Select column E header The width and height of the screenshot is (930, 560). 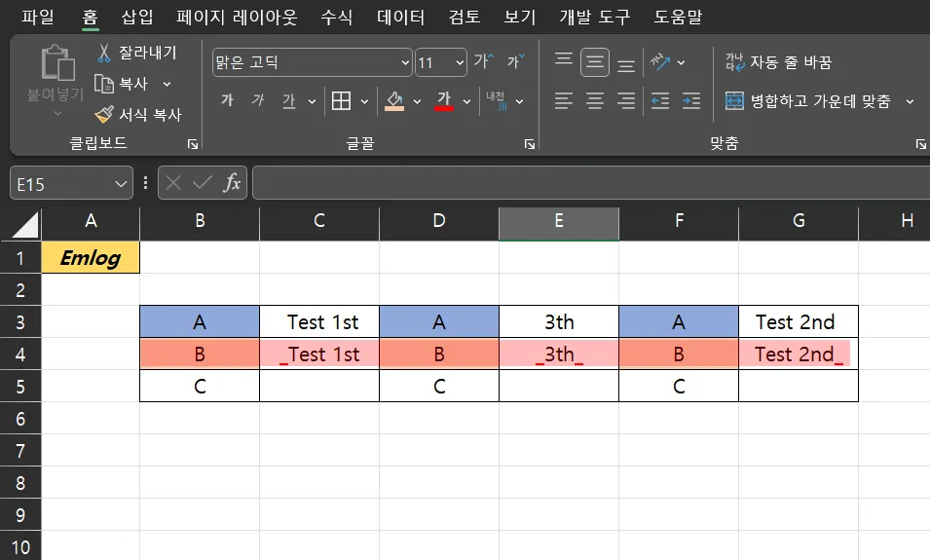559,223
